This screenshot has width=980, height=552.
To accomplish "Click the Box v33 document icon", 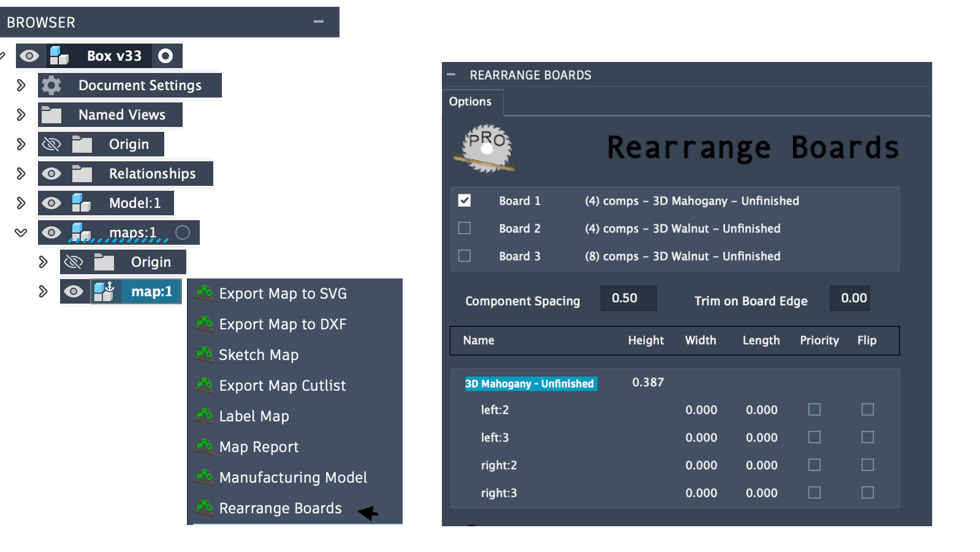I will coord(59,56).
